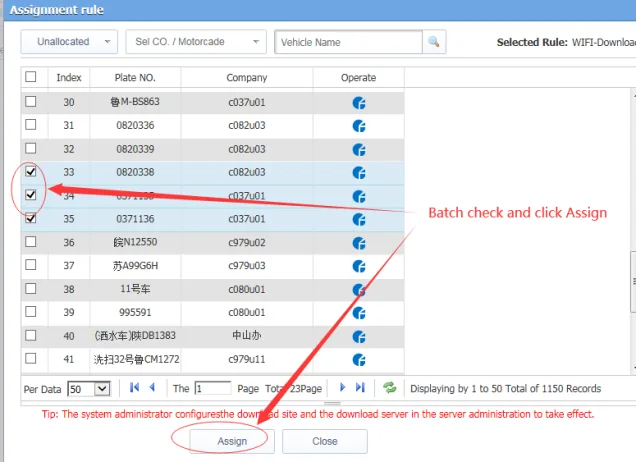Click plate cell 0820338
Image resolution: width=636 pixels, height=462 pixels.
tap(135, 172)
